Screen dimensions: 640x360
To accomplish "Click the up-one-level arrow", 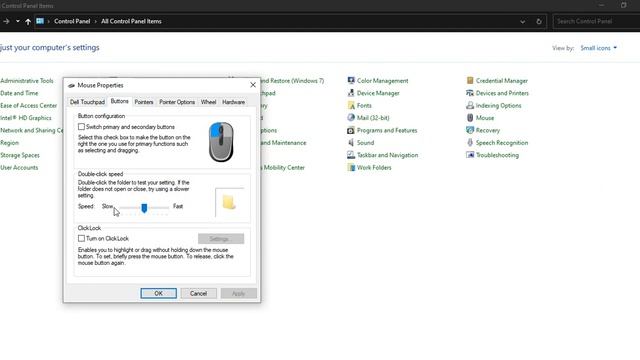I will click(x=28, y=21).
